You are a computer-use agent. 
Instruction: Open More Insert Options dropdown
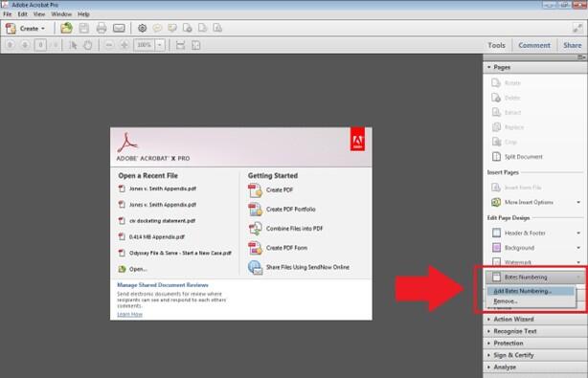tap(578, 202)
